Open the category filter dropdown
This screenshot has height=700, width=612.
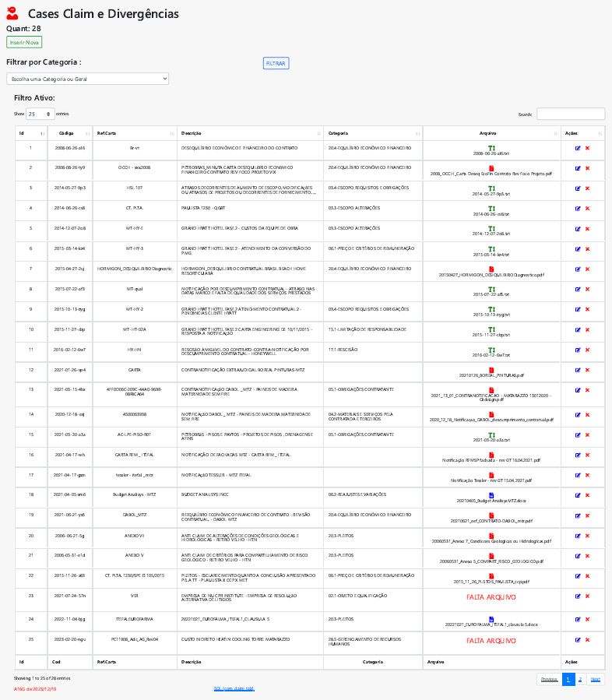click(x=87, y=79)
